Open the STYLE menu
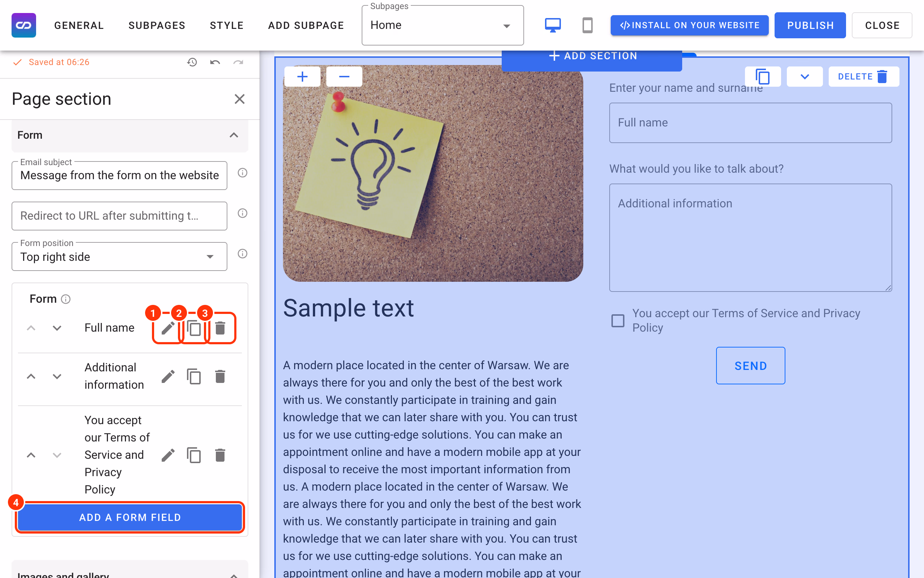Image resolution: width=924 pixels, height=578 pixels. [227, 25]
